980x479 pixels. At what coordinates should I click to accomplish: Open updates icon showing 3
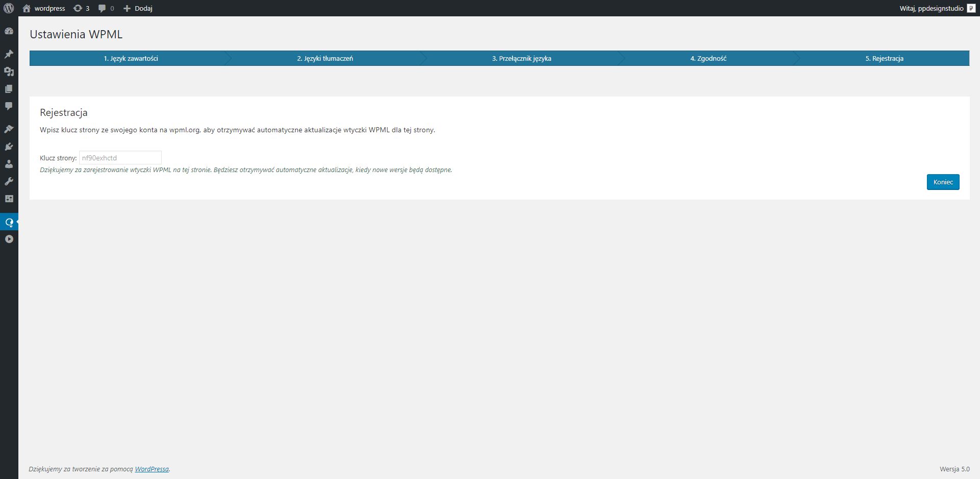(81, 8)
